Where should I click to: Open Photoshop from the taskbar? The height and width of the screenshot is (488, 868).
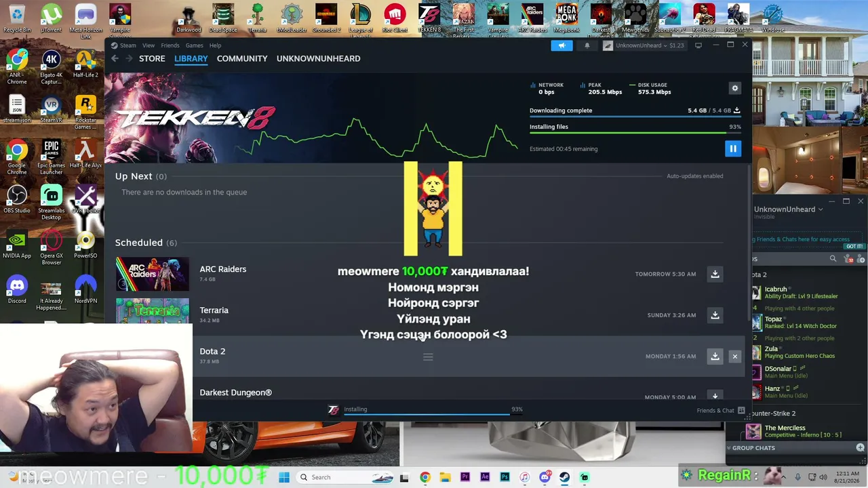coord(505,477)
